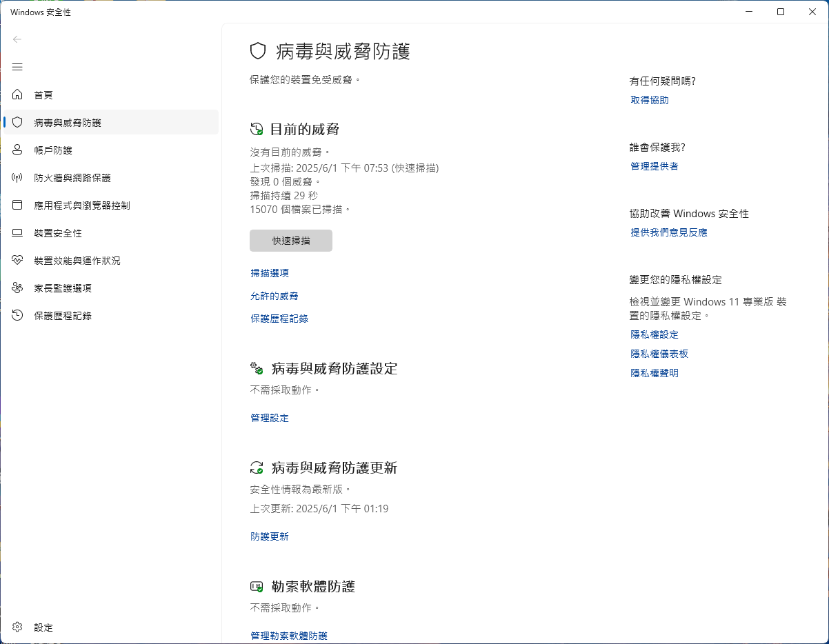Open 家長監護選項 page

(x=110, y=288)
